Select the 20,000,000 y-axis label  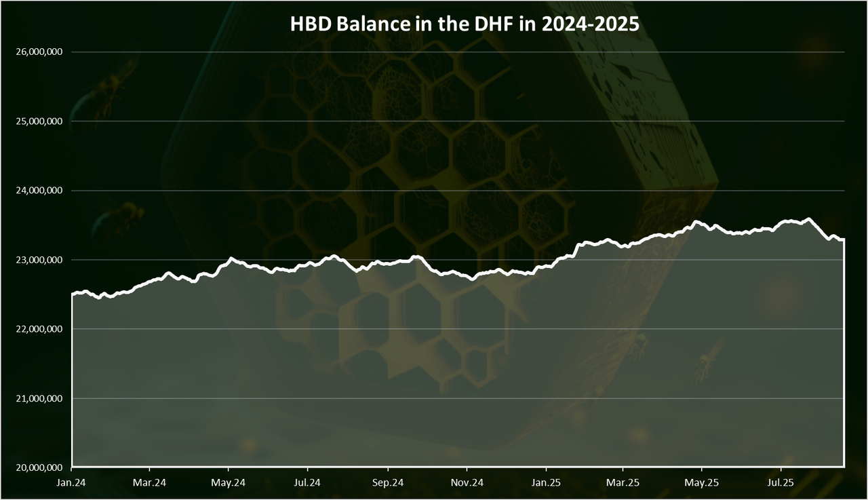38,467
